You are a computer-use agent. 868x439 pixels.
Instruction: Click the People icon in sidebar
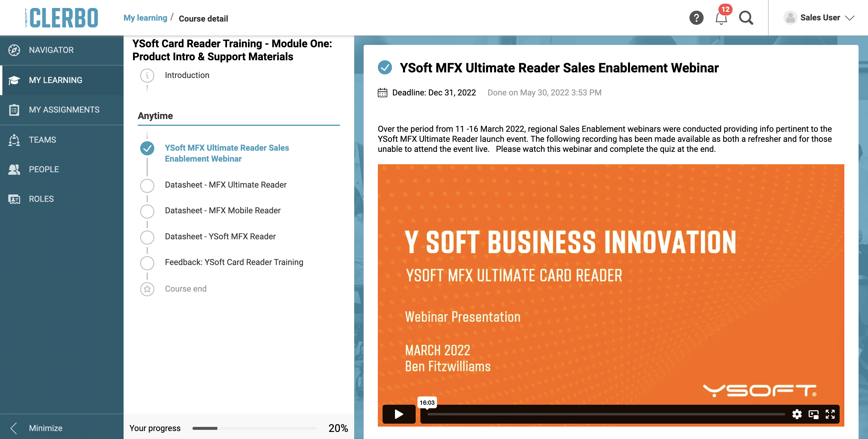coord(14,169)
